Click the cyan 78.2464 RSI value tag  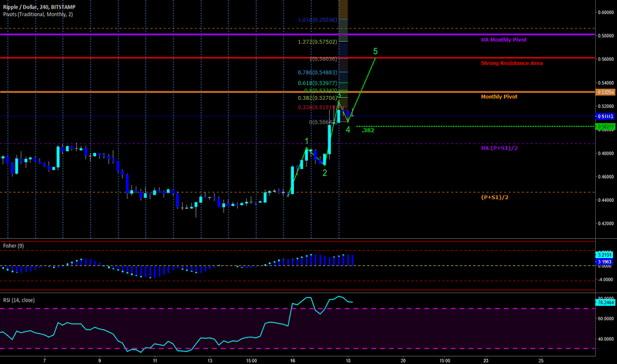click(x=605, y=302)
